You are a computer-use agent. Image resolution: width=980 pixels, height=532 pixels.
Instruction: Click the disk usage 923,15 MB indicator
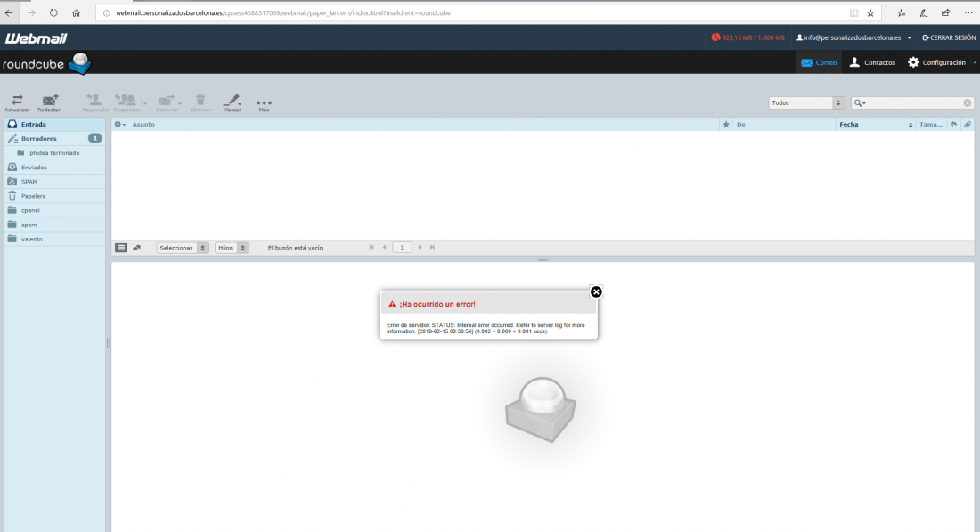click(747, 37)
